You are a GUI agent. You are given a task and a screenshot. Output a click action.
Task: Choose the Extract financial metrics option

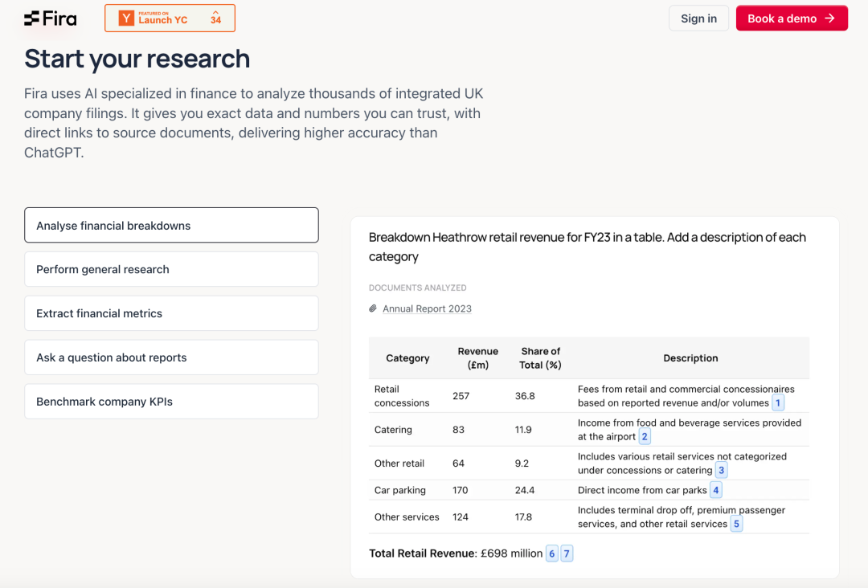pyautogui.click(x=171, y=313)
